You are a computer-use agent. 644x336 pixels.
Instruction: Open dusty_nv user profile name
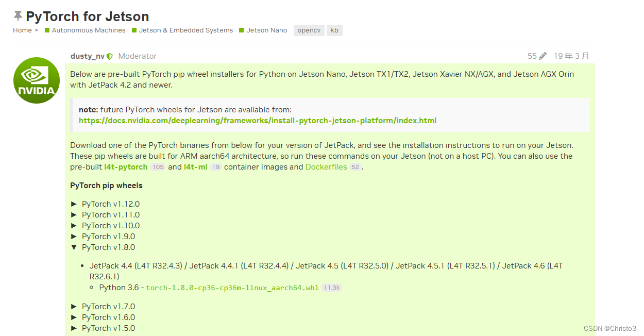88,56
